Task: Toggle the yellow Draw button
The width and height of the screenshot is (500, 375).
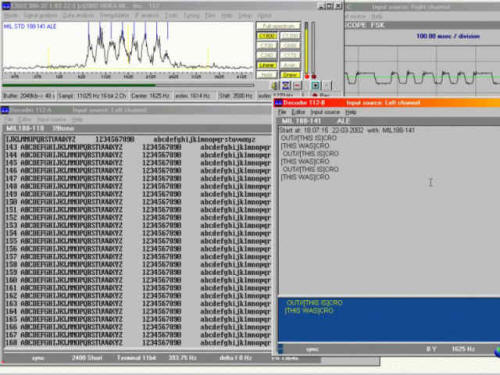Action: pyautogui.click(x=290, y=75)
